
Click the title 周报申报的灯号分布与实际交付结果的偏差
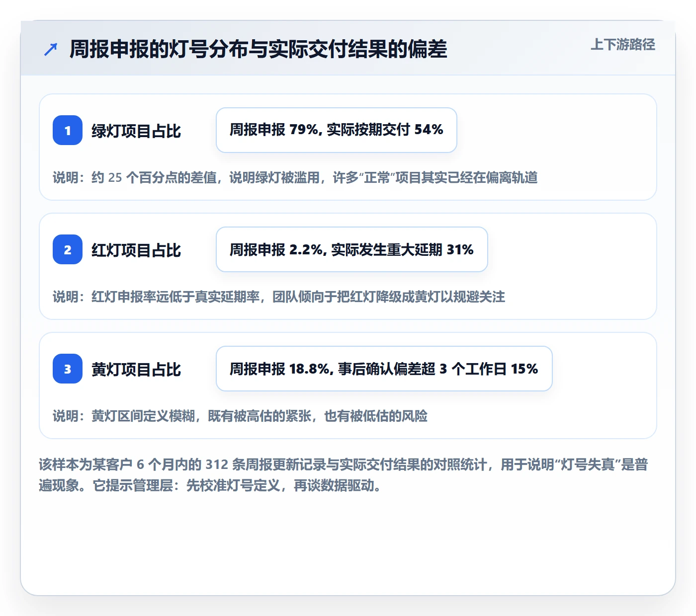[259, 49]
